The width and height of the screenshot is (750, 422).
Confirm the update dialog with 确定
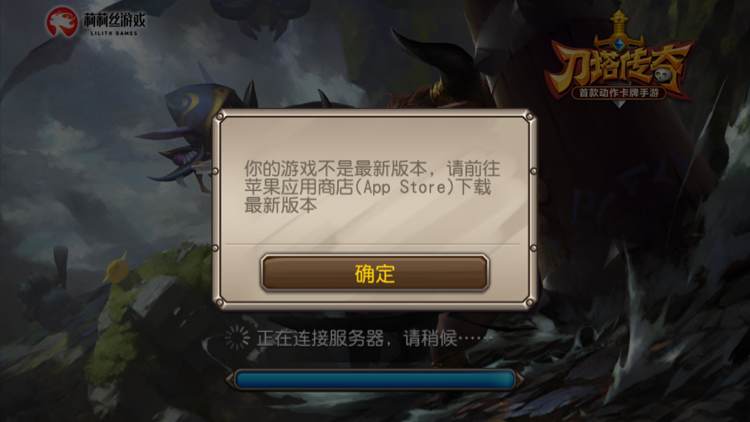pyautogui.click(x=375, y=273)
